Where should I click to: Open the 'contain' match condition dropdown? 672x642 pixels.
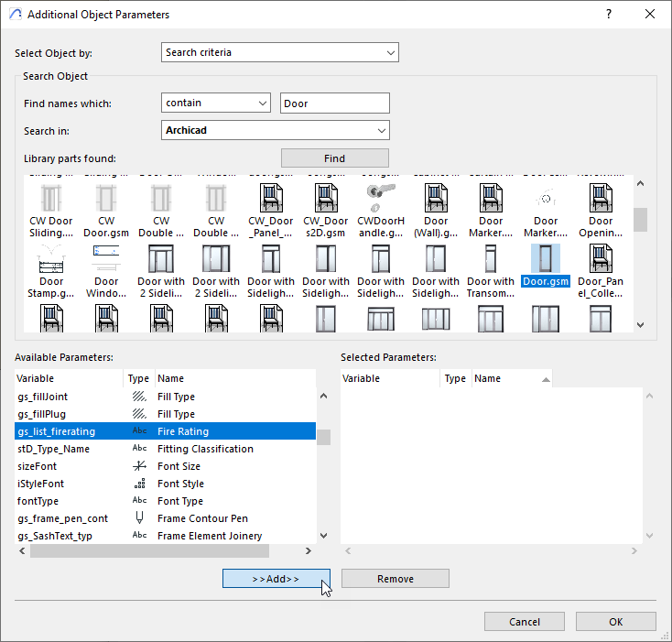pyautogui.click(x=216, y=103)
